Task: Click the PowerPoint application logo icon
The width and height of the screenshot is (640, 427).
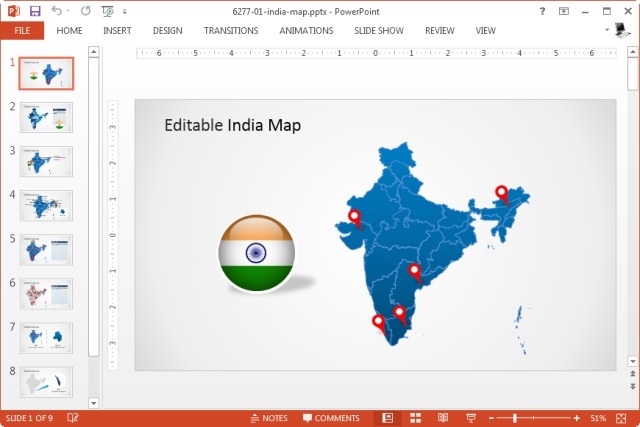Action: click(x=14, y=11)
